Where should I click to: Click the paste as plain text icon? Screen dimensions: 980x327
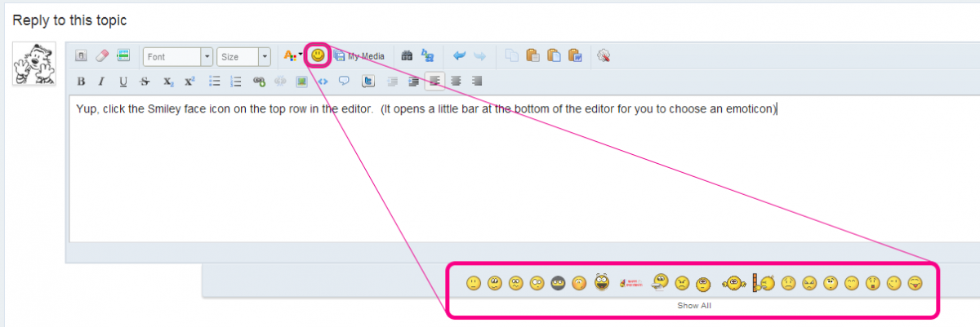coord(555,56)
